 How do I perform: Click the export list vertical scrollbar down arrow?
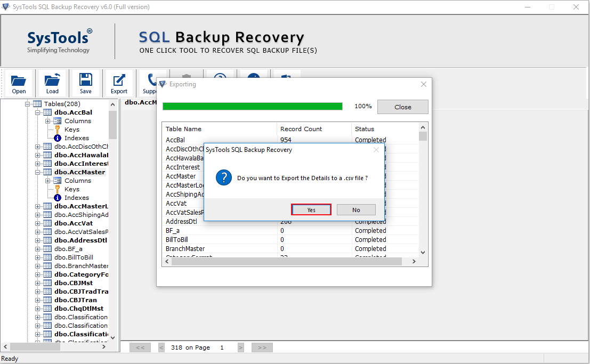(x=423, y=253)
